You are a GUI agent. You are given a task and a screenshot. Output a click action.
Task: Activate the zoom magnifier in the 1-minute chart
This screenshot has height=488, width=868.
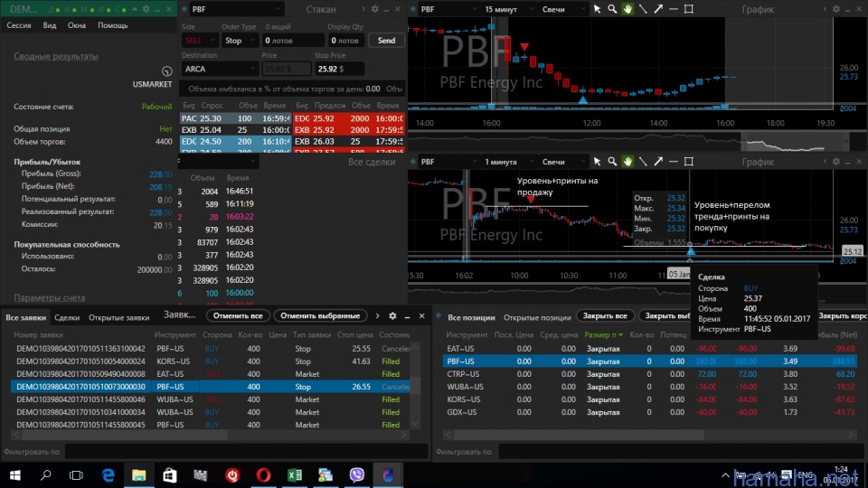tap(612, 162)
